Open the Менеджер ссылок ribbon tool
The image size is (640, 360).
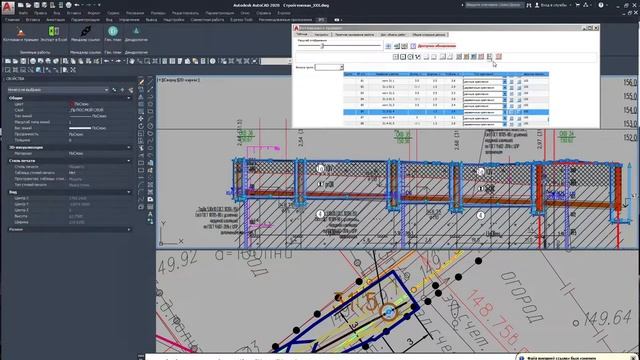(x=86, y=34)
